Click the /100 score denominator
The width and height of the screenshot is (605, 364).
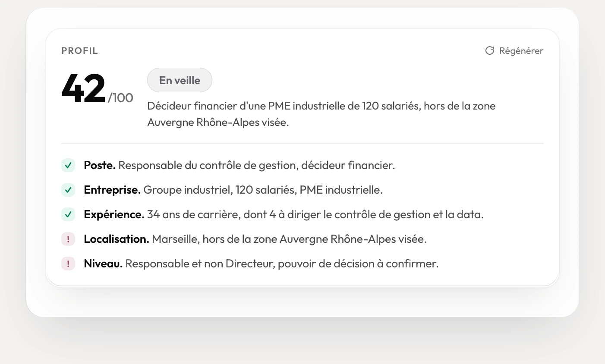pyautogui.click(x=120, y=98)
